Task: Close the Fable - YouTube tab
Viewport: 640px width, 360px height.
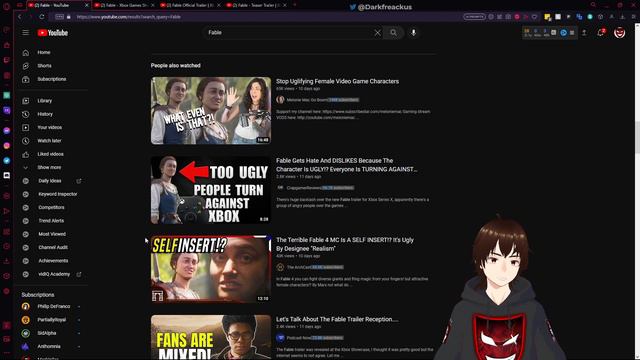Action: point(87,5)
